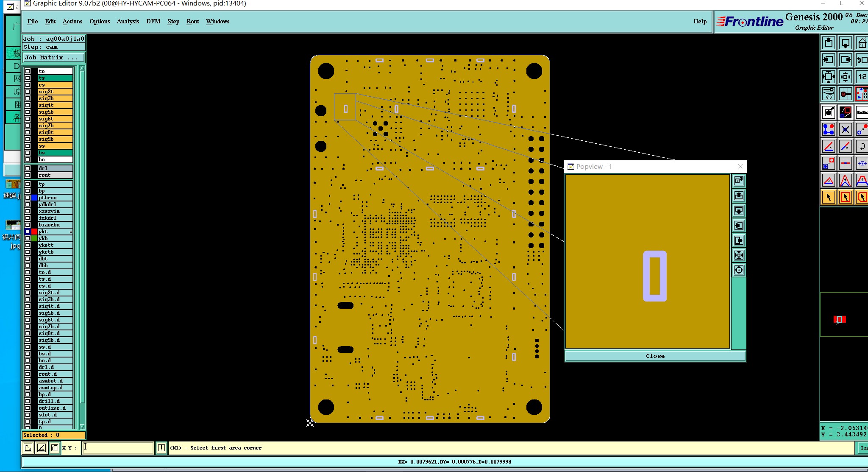The width and height of the screenshot is (868, 472).
Task: Click layer list scroll up arrow
Action: (82, 68)
